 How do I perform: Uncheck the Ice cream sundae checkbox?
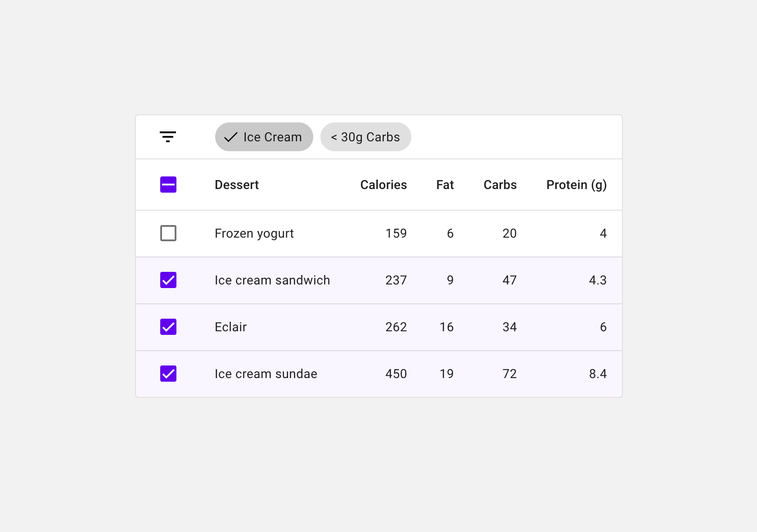pyautogui.click(x=168, y=374)
